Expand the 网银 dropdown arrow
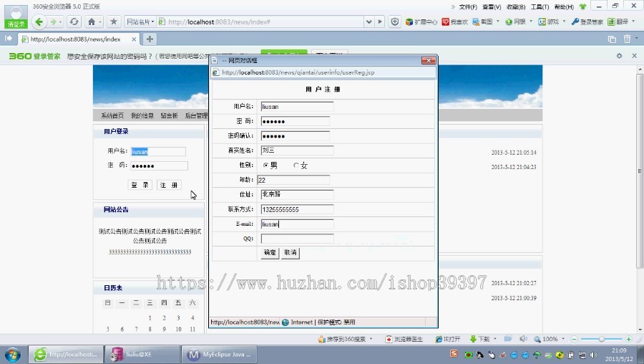Screen dimensions: 644x364 pyautogui.click(x=531, y=21)
